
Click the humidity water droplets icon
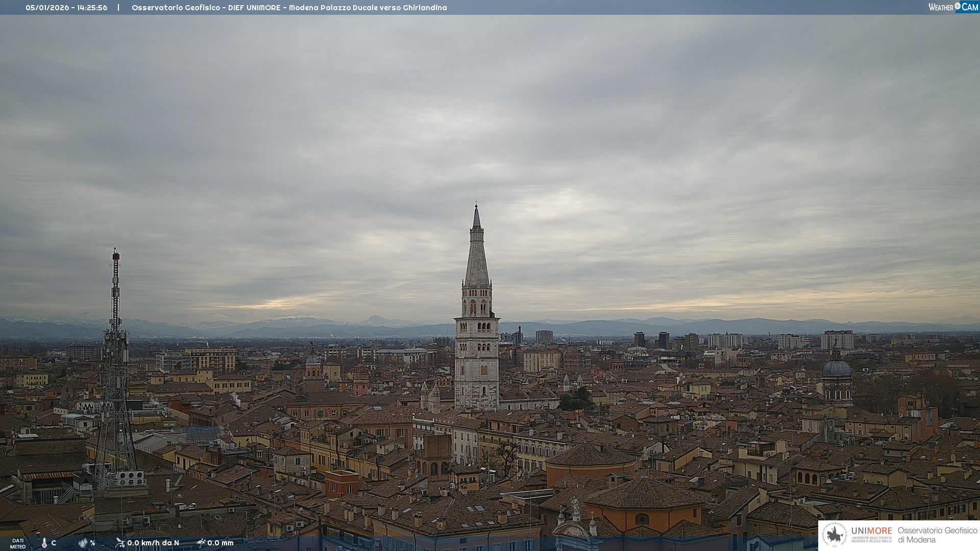point(83,543)
